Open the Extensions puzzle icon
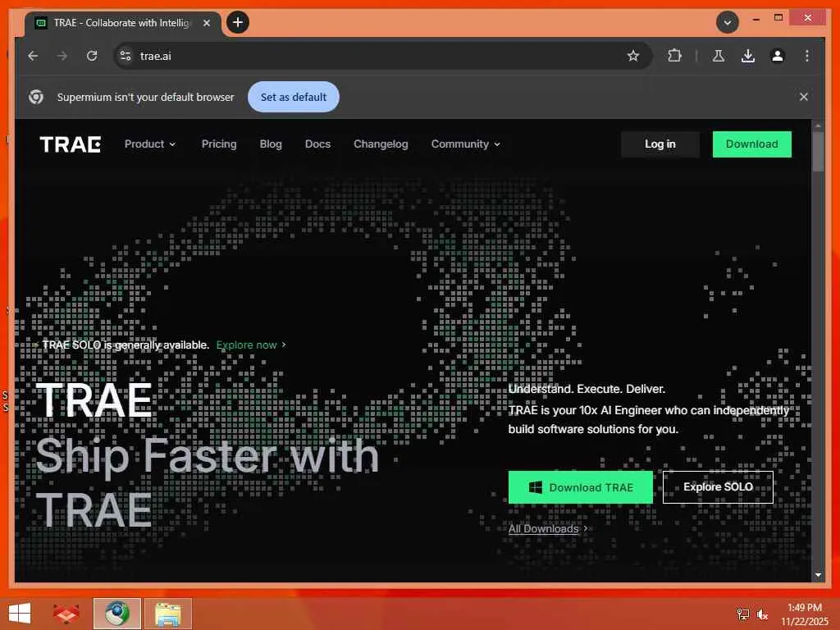Viewport: 840px width, 630px height. pos(674,56)
